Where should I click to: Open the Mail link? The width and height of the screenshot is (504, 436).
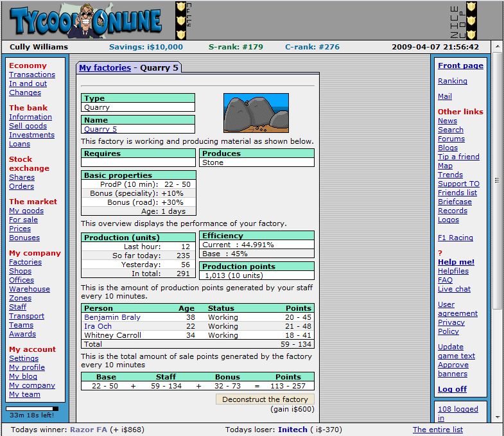coord(444,96)
